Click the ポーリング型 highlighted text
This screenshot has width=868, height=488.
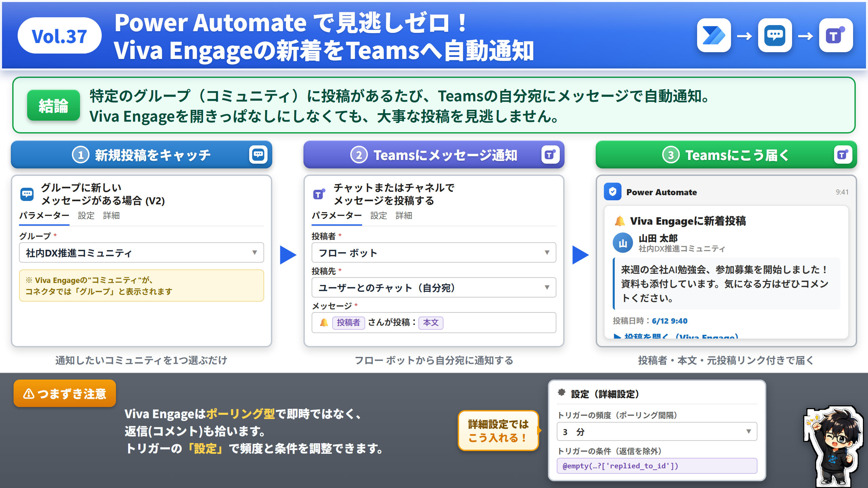pyautogui.click(x=240, y=414)
